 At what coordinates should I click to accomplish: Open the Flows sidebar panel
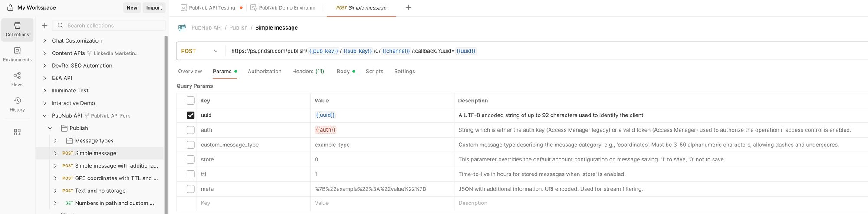coord(17,79)
